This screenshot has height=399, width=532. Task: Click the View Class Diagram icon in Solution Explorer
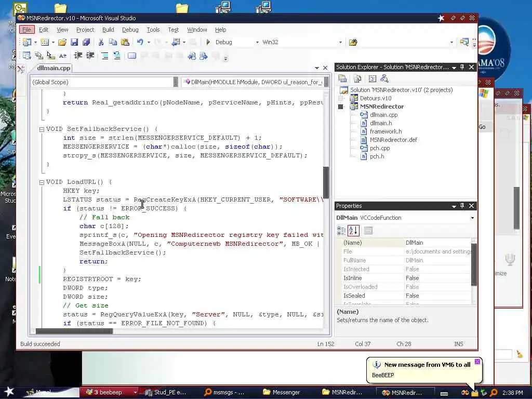tap(384, 79)
